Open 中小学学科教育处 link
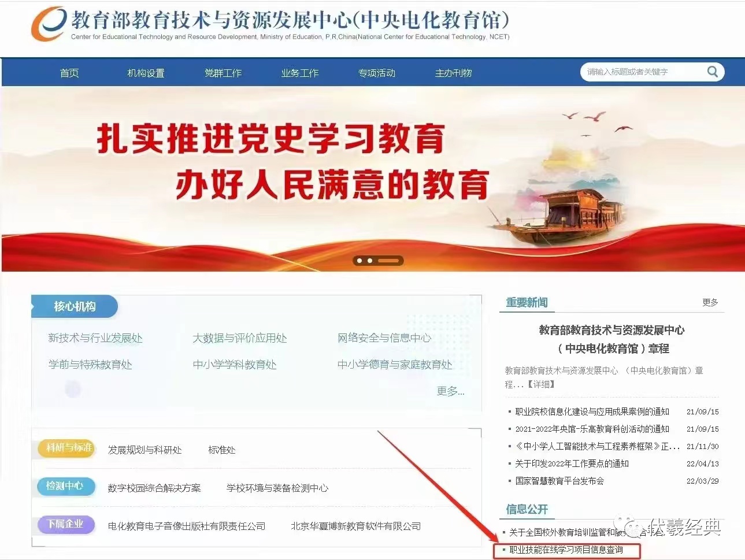 235,365
